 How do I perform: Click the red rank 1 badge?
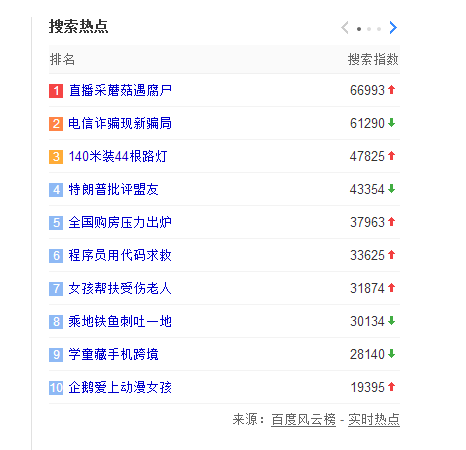tap(56, 91)
